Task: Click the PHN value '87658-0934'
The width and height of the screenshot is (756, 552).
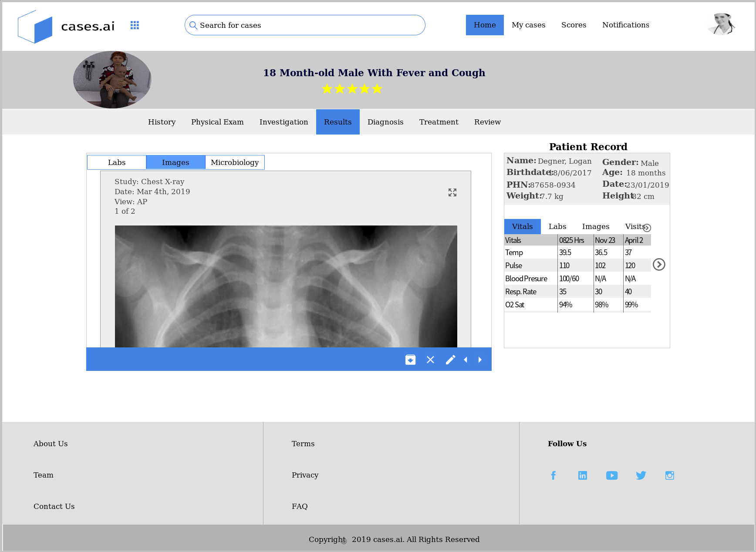Action: pyautogui.click(x=553, y=185)
